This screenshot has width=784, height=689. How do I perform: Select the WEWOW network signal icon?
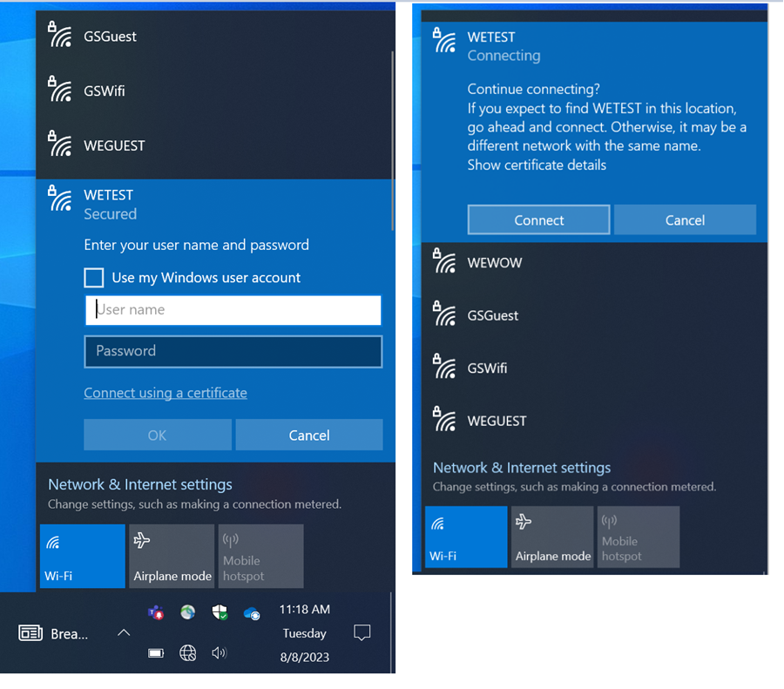pyautogui.click(x=444, y=262)
